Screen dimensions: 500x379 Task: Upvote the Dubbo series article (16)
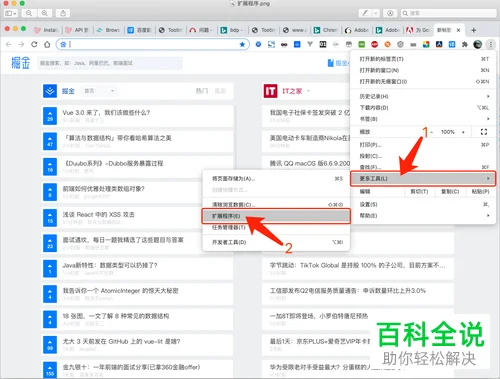tap(50, 167)
